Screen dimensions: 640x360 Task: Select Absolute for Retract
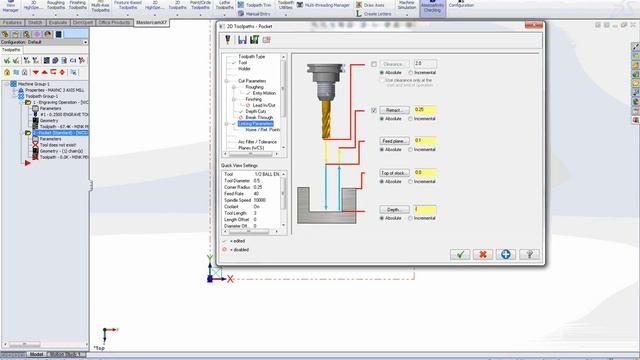click(382, 119)
